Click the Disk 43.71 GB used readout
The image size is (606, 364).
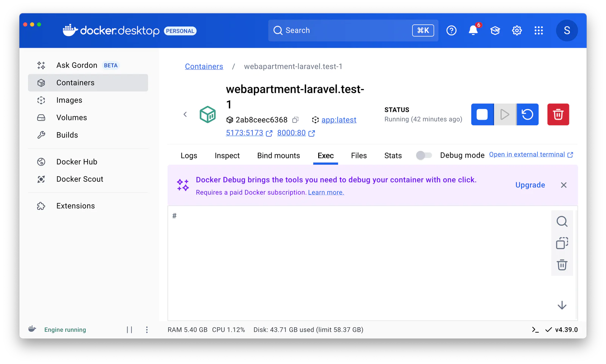pos(308,330)
